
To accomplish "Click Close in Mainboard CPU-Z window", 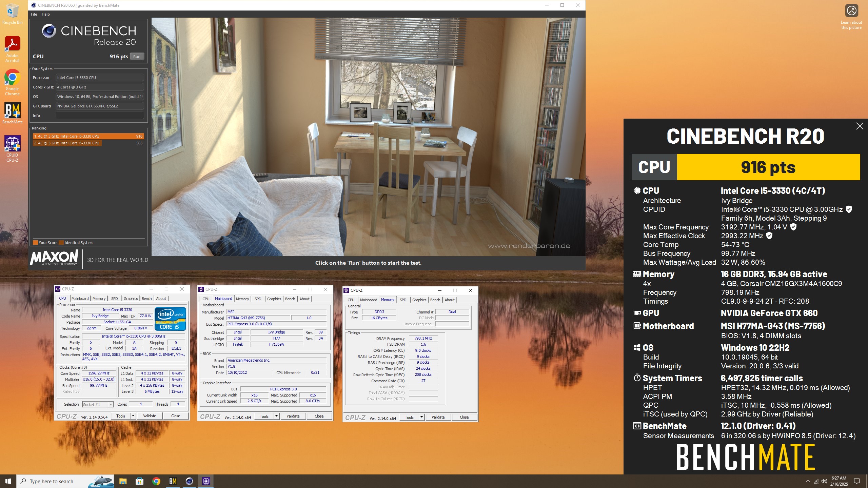I will click(x=319, y=416).
